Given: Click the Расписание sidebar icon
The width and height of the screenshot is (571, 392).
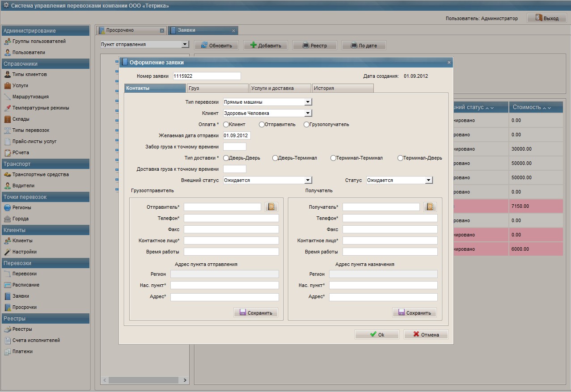Looking at the screenshot, I should tap(8, 285).
